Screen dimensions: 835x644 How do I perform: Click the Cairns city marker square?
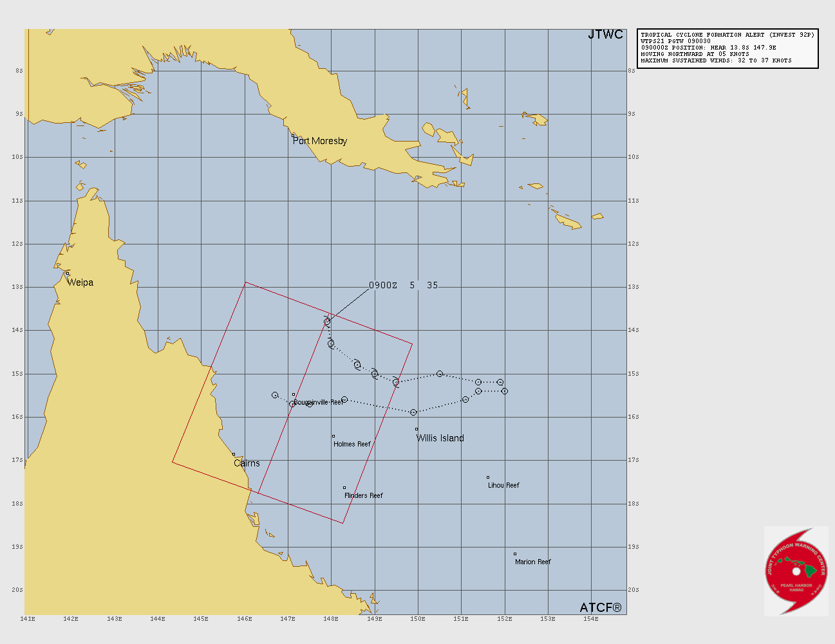point(234,454)
